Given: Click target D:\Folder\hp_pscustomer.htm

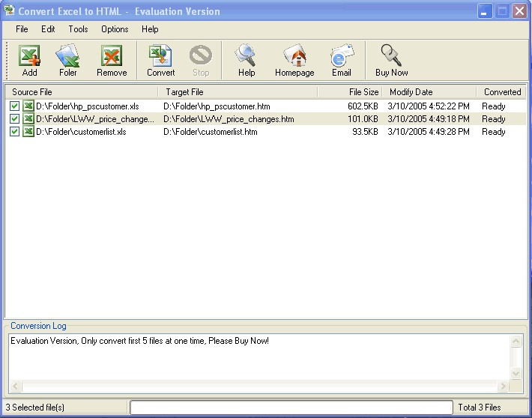Looking at the screenshot, I should tap(217, 106).
